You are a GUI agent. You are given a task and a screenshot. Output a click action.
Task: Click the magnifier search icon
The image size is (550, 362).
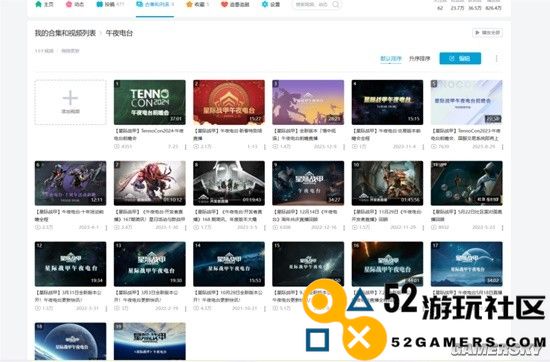point(336,5)
